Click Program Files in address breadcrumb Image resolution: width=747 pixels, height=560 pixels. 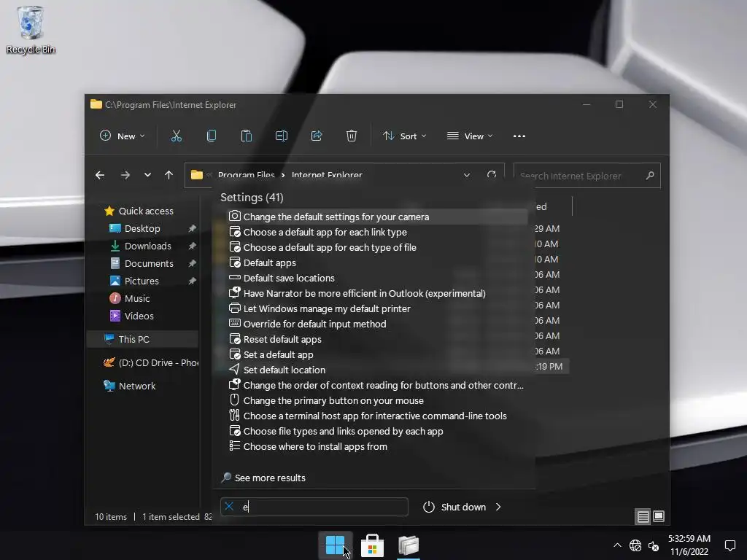tap(247, 175)
